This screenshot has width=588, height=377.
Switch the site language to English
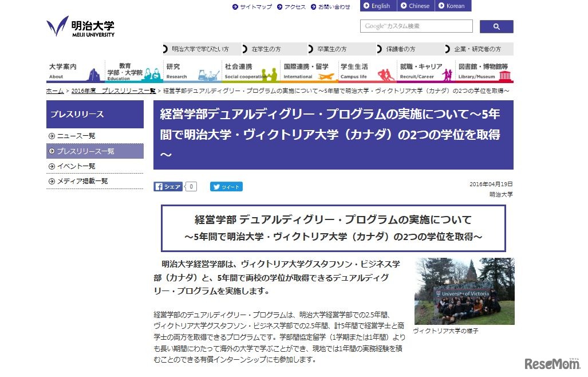[x=378, y=6]
